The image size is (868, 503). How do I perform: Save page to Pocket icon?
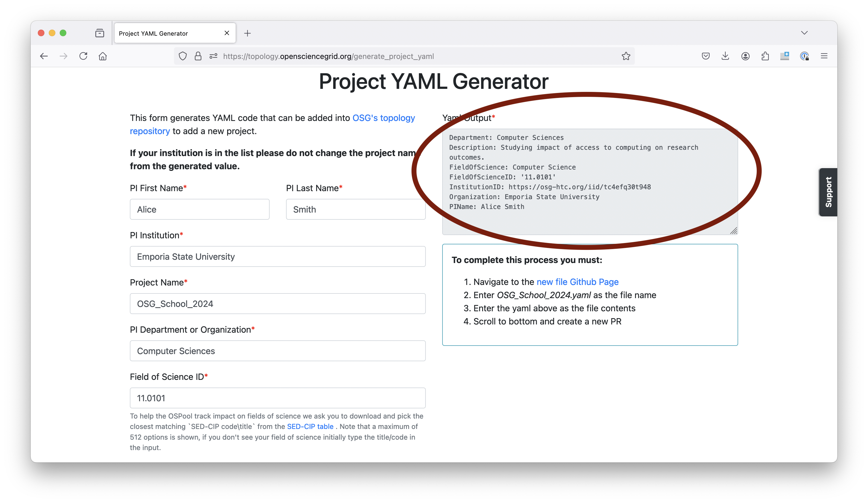point(706,56)
